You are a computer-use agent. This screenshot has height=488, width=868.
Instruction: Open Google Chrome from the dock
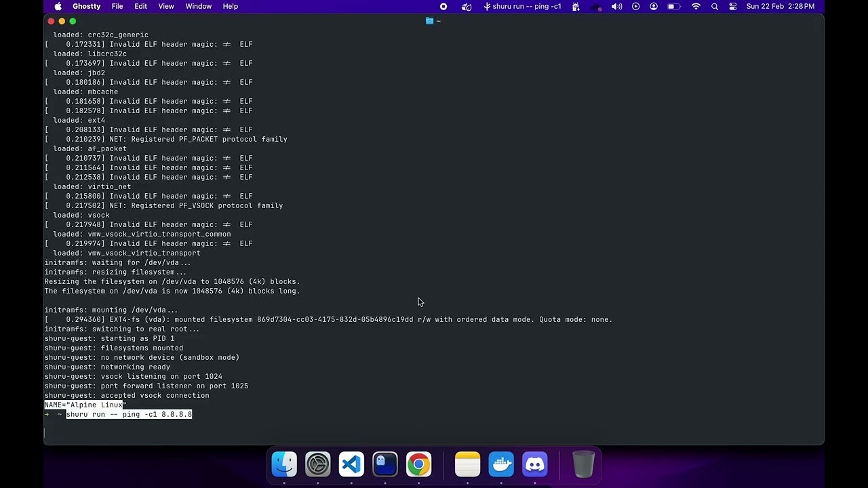418,464
